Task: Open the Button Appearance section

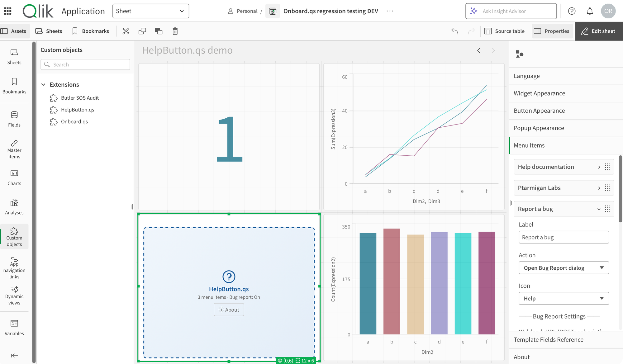Action: [539, 111]
